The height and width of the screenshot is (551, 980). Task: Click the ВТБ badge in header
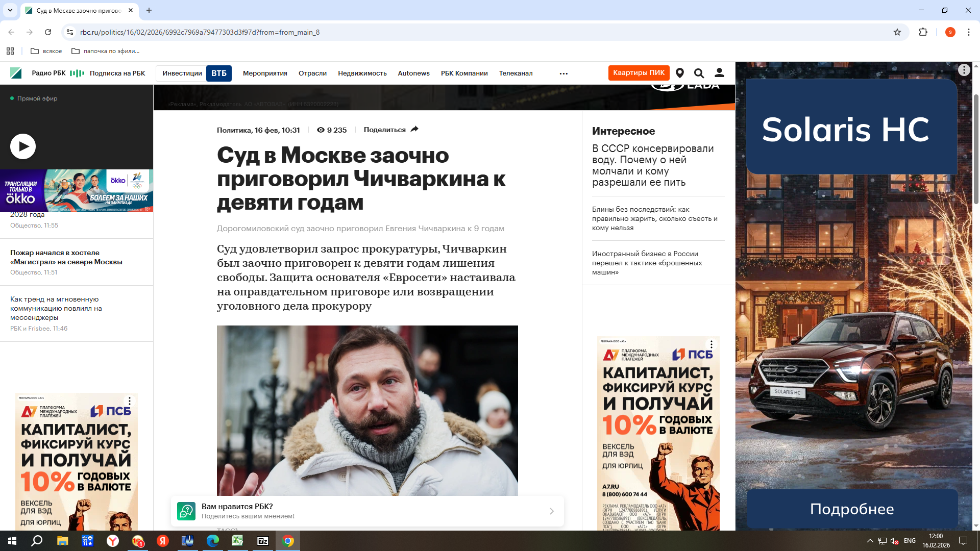[218, 73]
